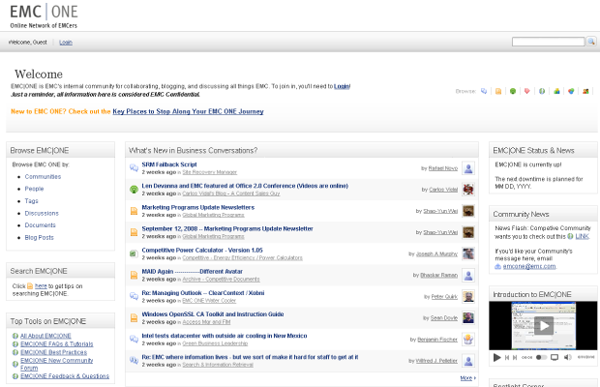Click document icon beside MAID Again entry
This screenshot has width=600, height=387.
tap(134, 275)
